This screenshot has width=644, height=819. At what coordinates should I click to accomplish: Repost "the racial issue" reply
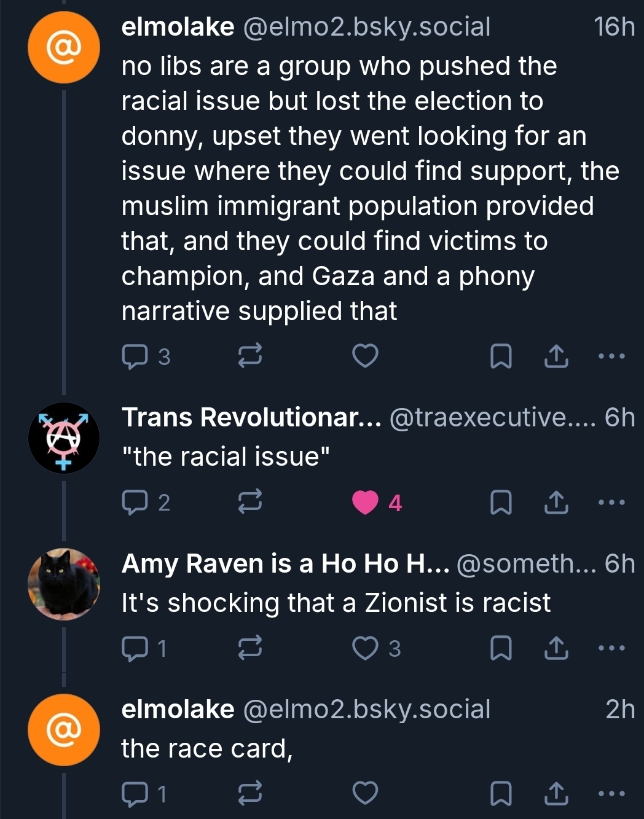click(x=250, y=503)
